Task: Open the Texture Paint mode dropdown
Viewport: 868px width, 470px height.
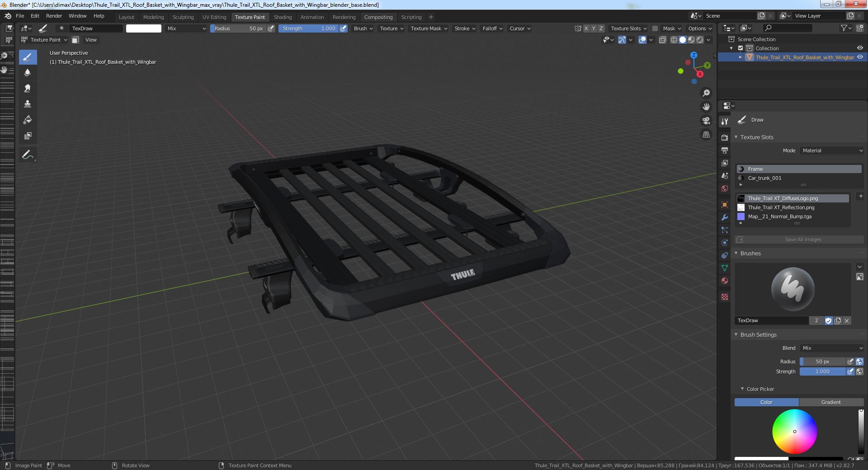Action: coord(44,40)
